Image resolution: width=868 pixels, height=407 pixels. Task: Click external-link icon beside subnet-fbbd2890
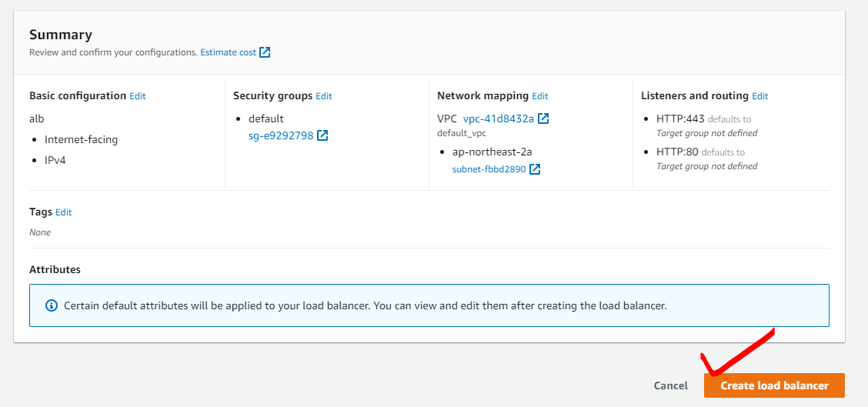(535, 169)
